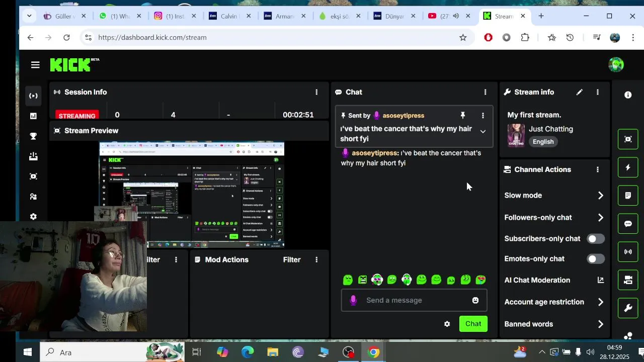Open Channel Actions three-dot menu

598,169
